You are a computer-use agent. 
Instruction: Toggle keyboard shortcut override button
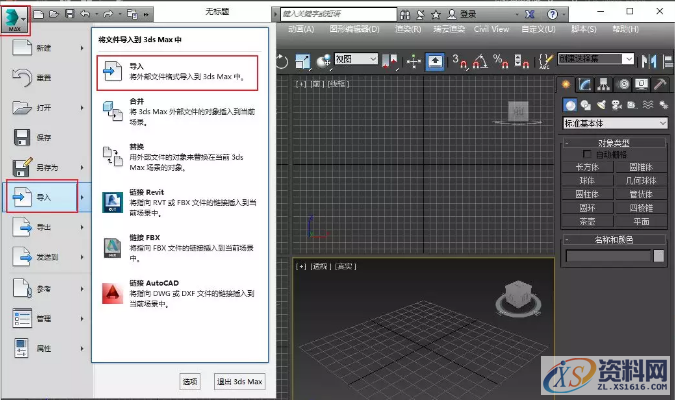tap(435, 62)
